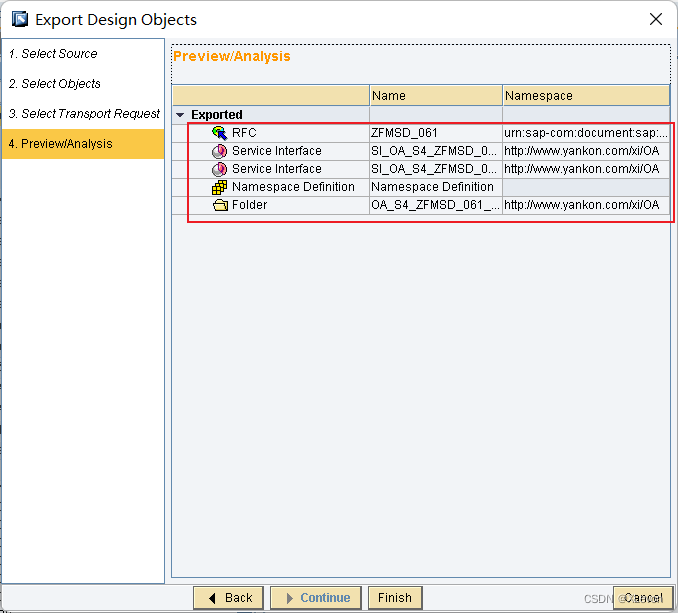Viewport: 678px width, 613px height.
Task: Click the Back button
Action: tap(228, 598)
